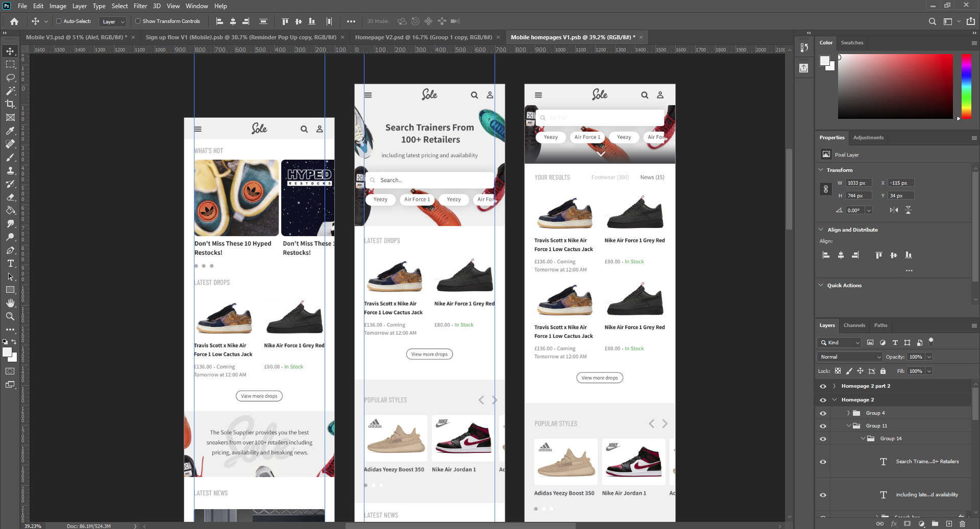Select the Clone Stamp tool
The image size is (980, 529).
coord(10,170)
